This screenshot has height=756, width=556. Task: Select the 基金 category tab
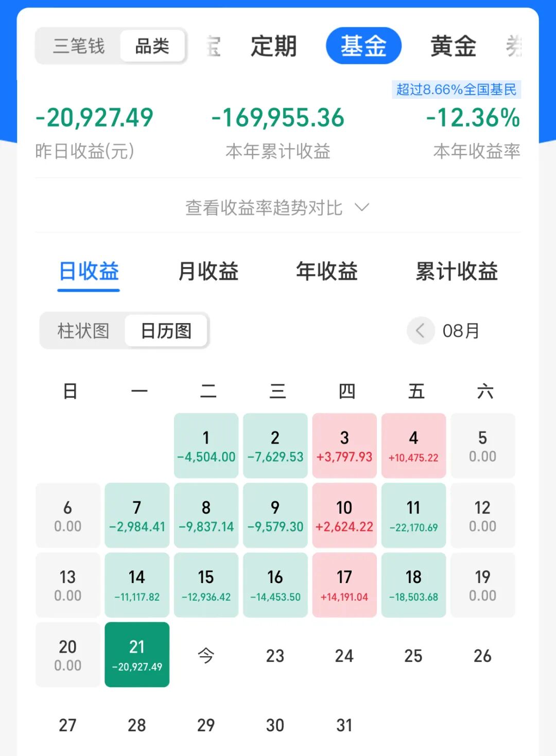363,46
